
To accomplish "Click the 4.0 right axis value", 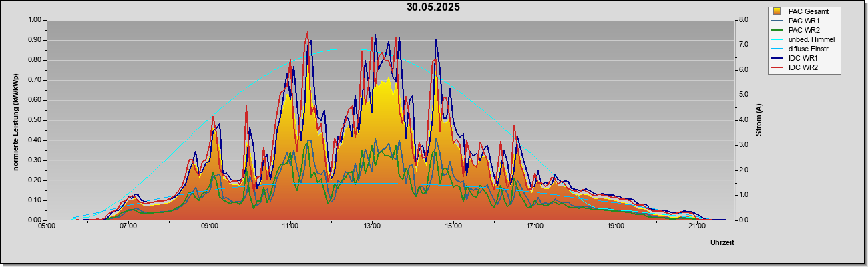I will coord(744,120).
